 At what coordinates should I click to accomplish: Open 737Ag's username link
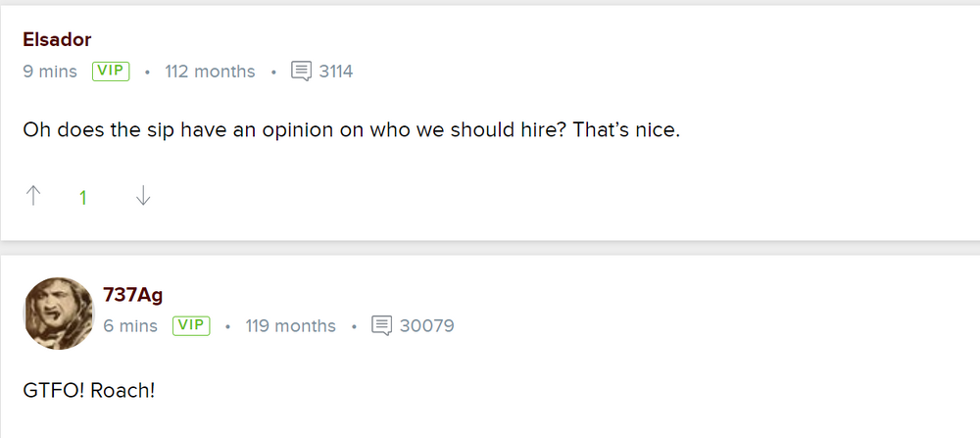pyautogui.click(x=132, y=295)
